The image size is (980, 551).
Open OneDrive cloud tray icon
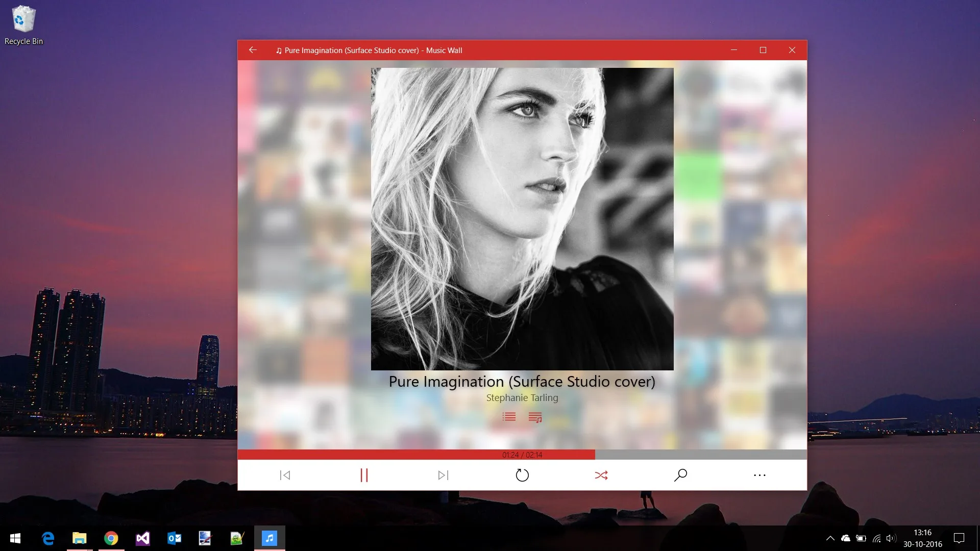tap(846, 538)
